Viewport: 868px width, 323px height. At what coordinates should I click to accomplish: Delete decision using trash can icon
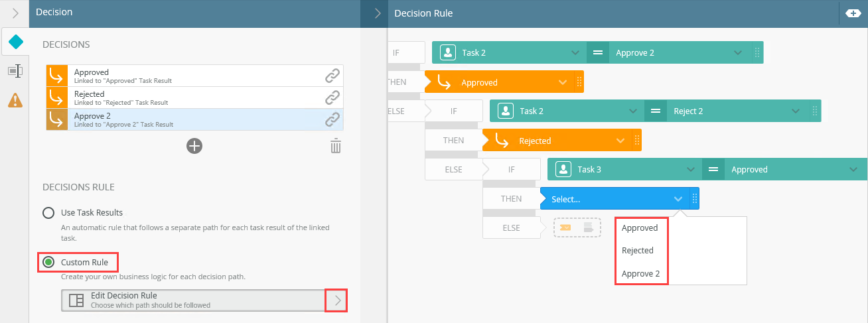point(336,146)
